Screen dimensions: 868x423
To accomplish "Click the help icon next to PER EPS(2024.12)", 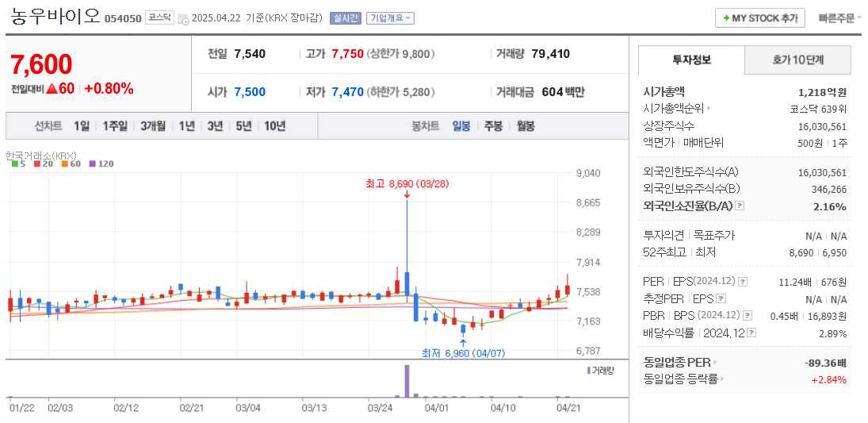I will coord(743,282).
